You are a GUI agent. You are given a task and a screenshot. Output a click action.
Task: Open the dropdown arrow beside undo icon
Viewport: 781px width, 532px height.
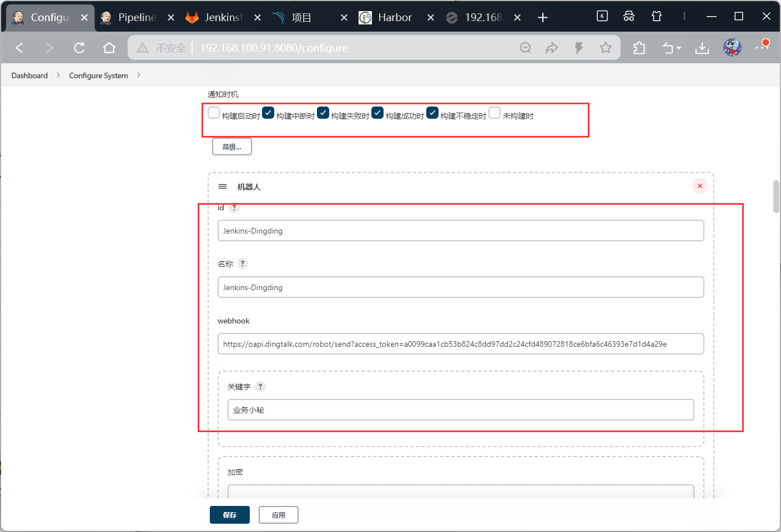tap(679, 48)
